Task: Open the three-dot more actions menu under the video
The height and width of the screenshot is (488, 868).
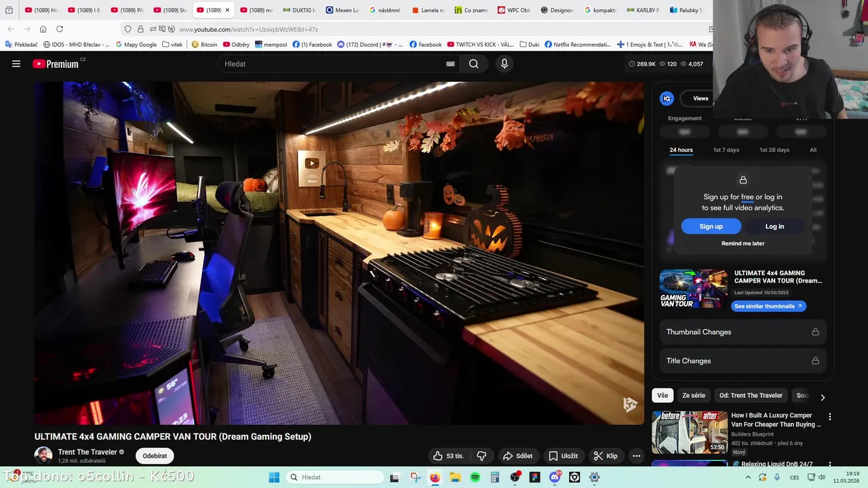Action: click(x=636, y=456)
